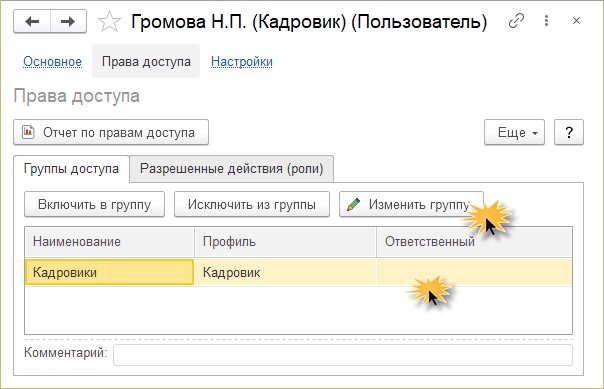
Task: Copy link using the chain icon
Action: point(516,21)
